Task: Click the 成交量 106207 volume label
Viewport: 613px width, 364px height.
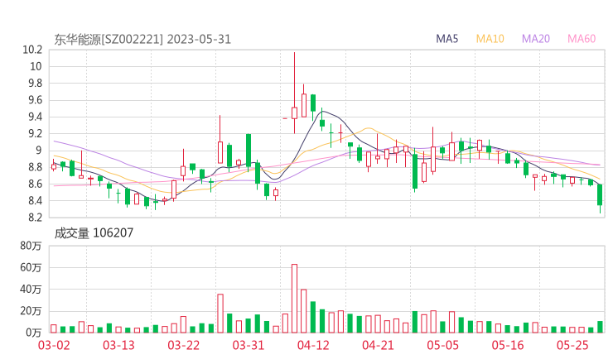Action: (x=94, y=233)
